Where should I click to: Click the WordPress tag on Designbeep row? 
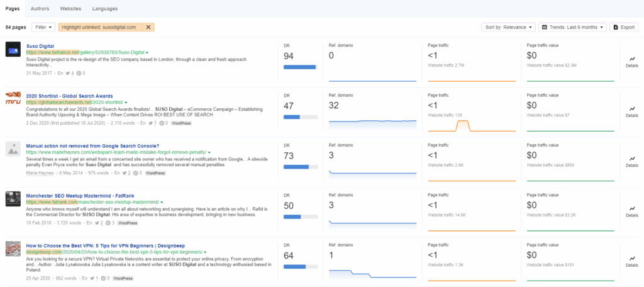tap(123, 278)
